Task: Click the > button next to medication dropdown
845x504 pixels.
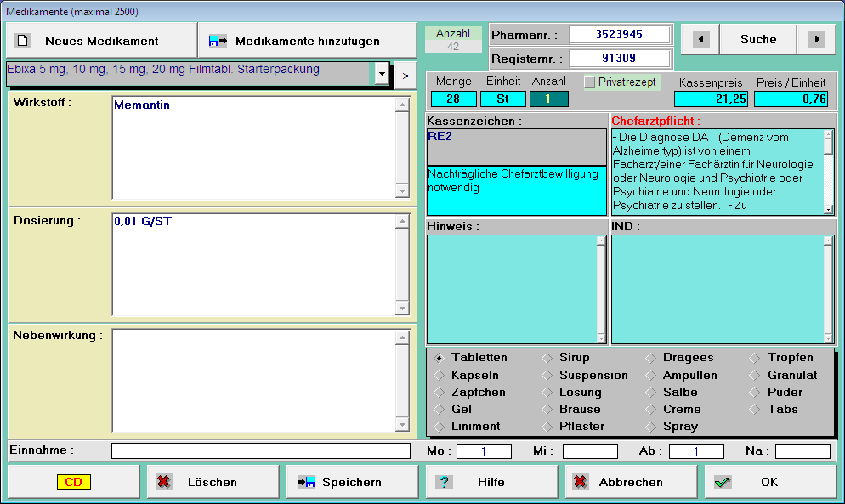Action: (x=405, y=75)
